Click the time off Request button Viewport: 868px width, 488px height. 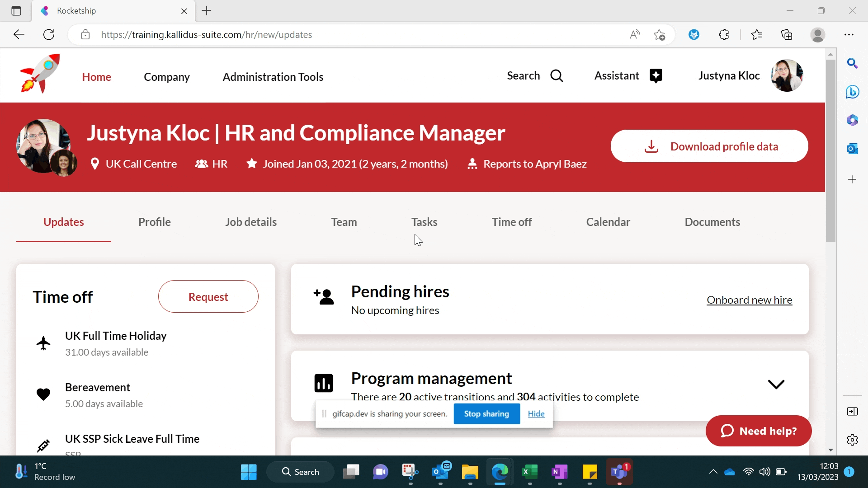(208, 297)
